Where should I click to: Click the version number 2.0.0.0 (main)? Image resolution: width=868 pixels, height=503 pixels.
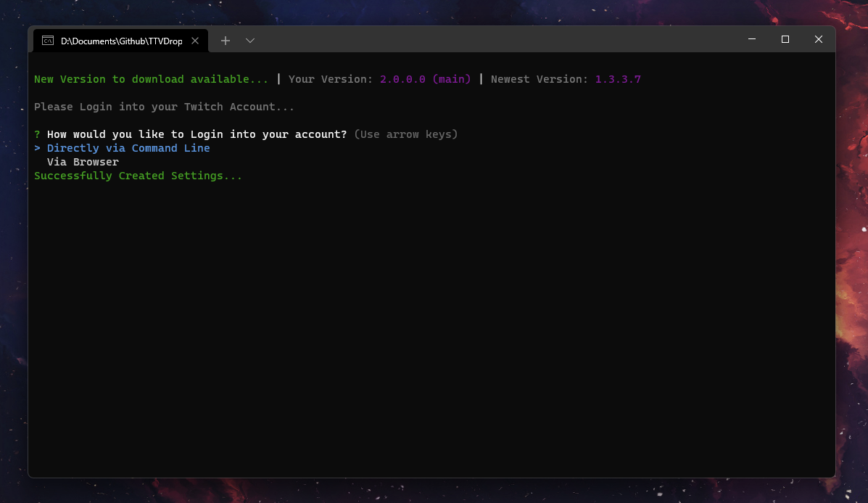pyautogui.click(x=425, y=79)
